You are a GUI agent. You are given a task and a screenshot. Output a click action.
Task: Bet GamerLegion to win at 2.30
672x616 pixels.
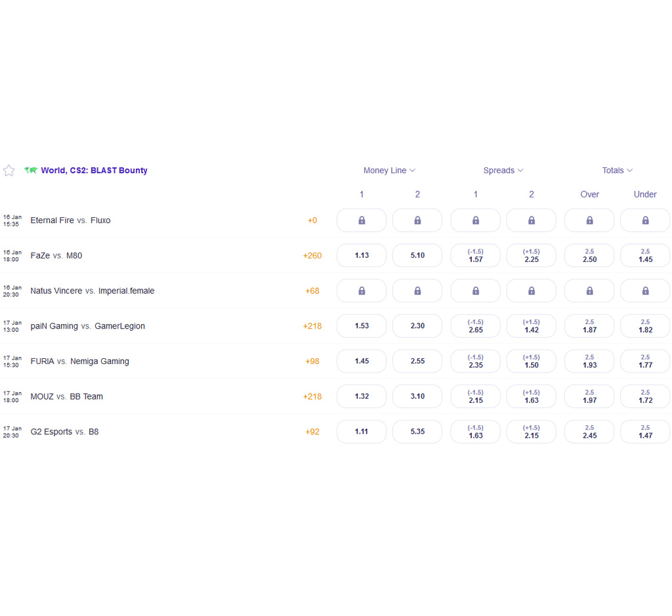417,326
